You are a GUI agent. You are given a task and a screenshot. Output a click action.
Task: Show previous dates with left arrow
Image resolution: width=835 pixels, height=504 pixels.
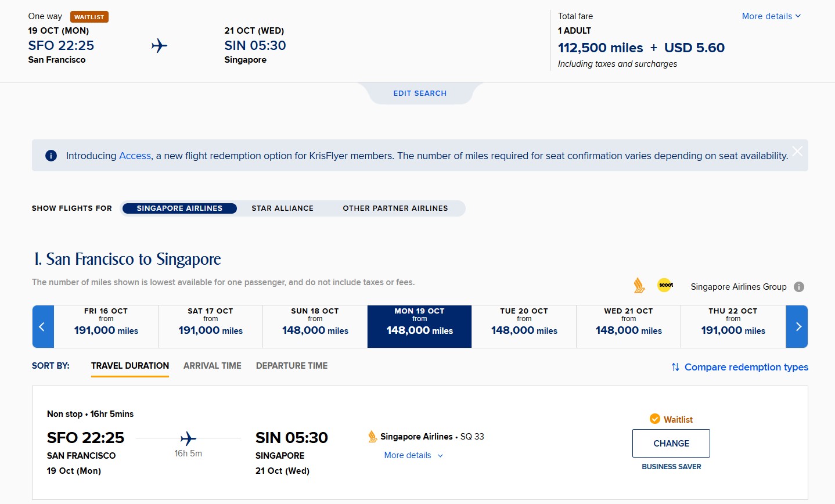(x=42, y=327)
